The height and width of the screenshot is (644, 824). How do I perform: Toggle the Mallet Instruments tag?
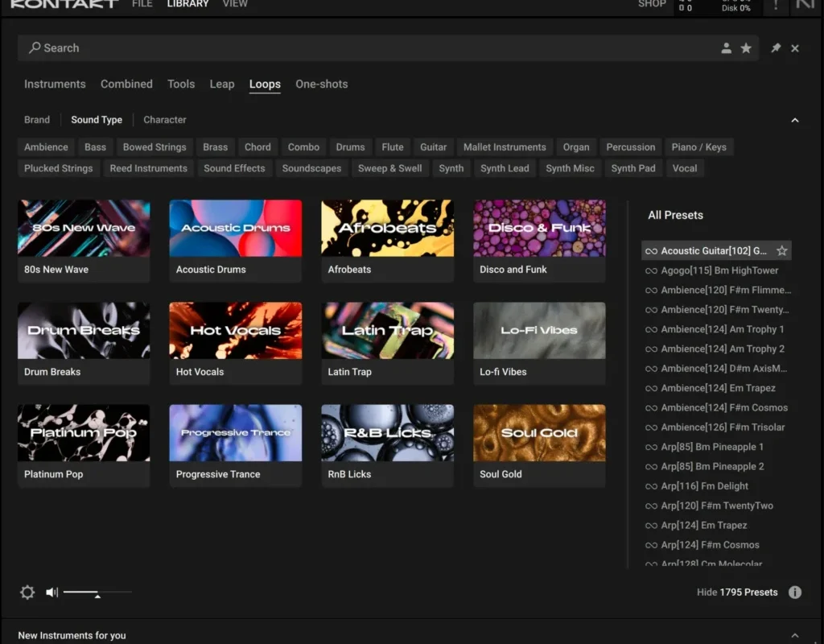click(x=505, y=147)
